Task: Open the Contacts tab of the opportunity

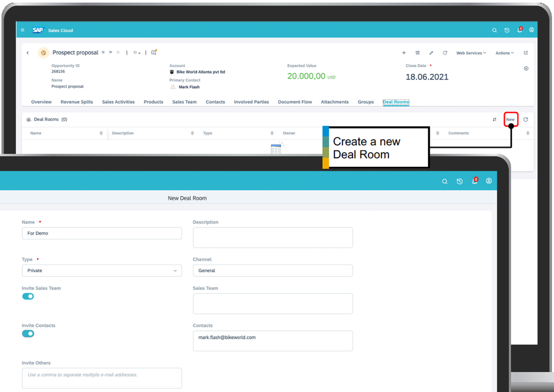Action: point(215,102)
